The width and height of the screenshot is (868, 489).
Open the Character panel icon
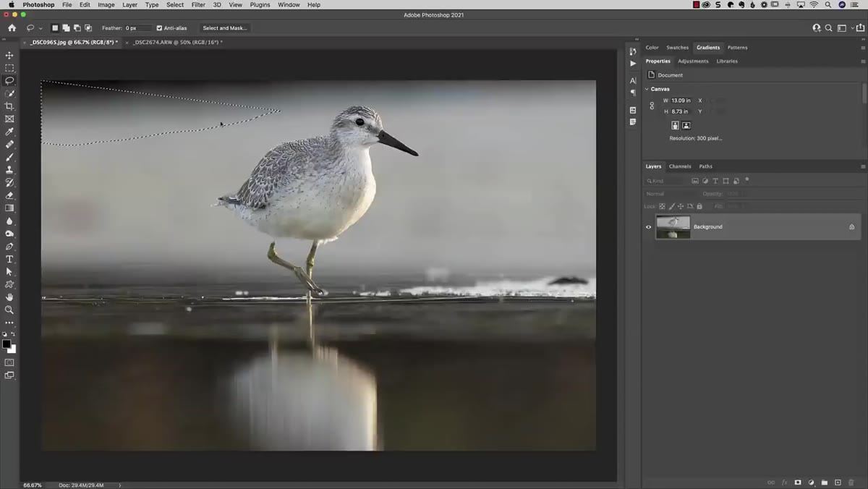coord(633,80)
